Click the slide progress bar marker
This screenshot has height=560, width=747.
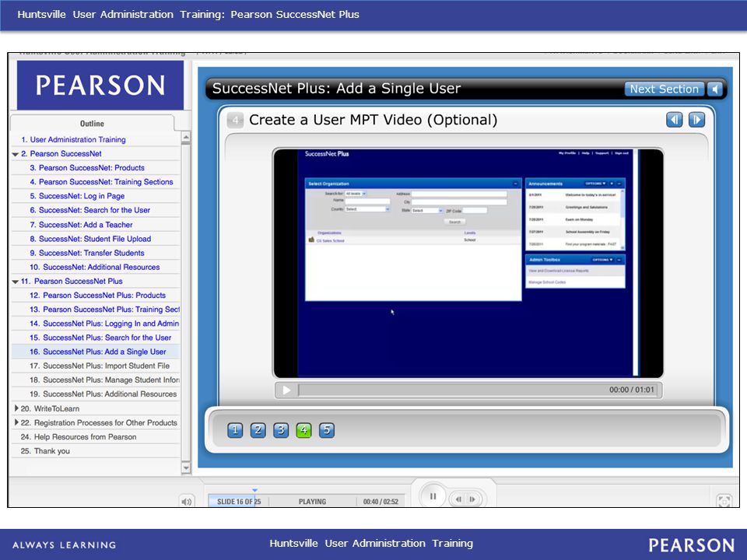tap(255, 490)
